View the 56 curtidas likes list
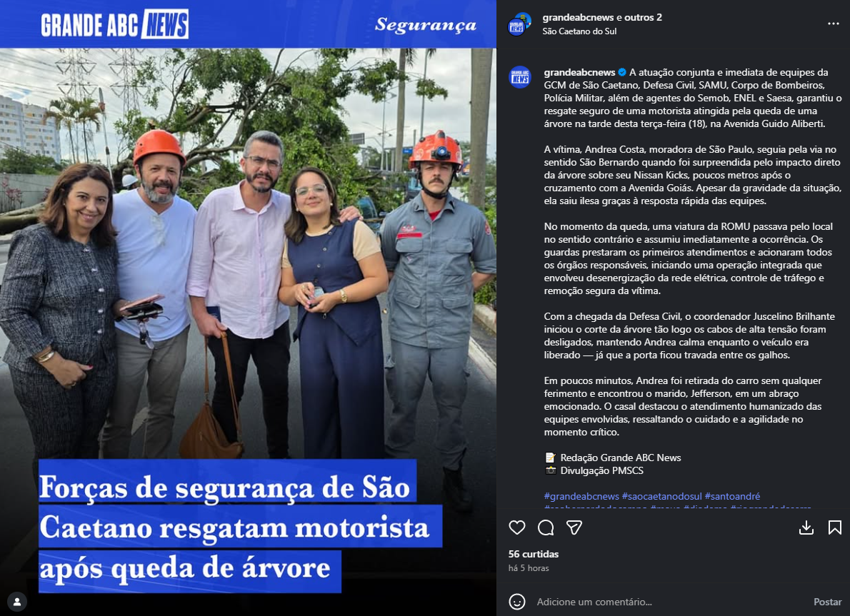 pos(534,554)
